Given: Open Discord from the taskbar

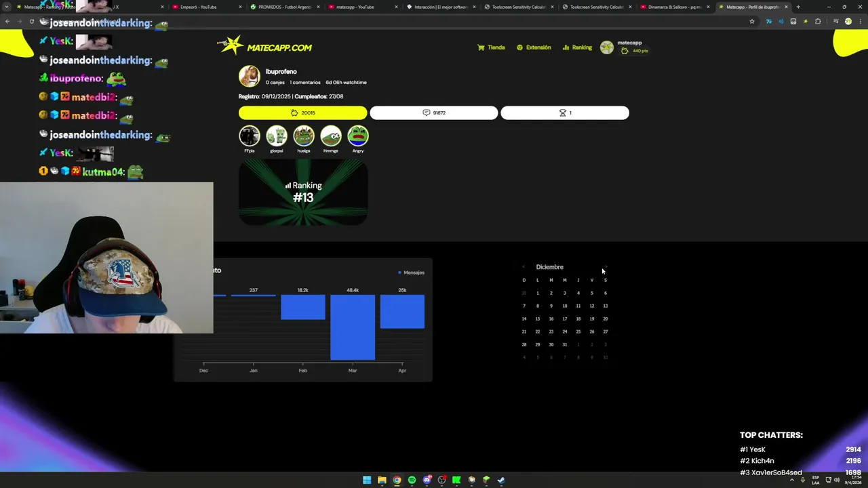Looking at the screenshot, I should 427,480.
